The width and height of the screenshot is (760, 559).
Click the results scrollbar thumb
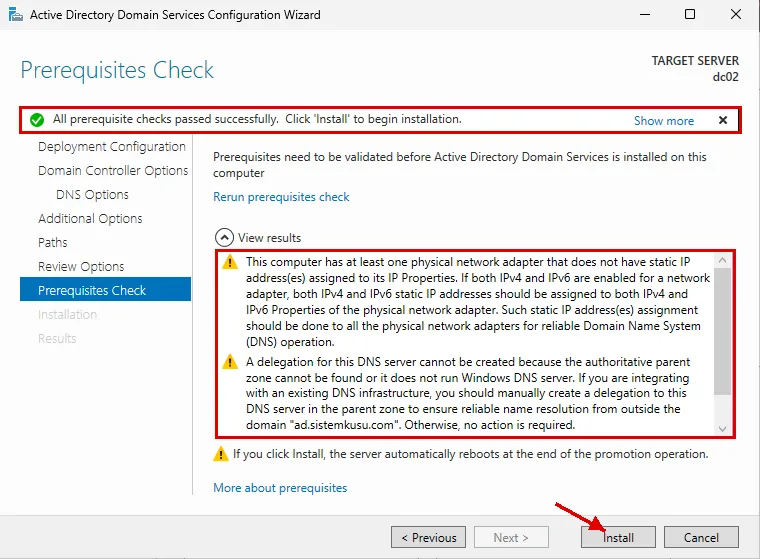click(x=722, y=331)
